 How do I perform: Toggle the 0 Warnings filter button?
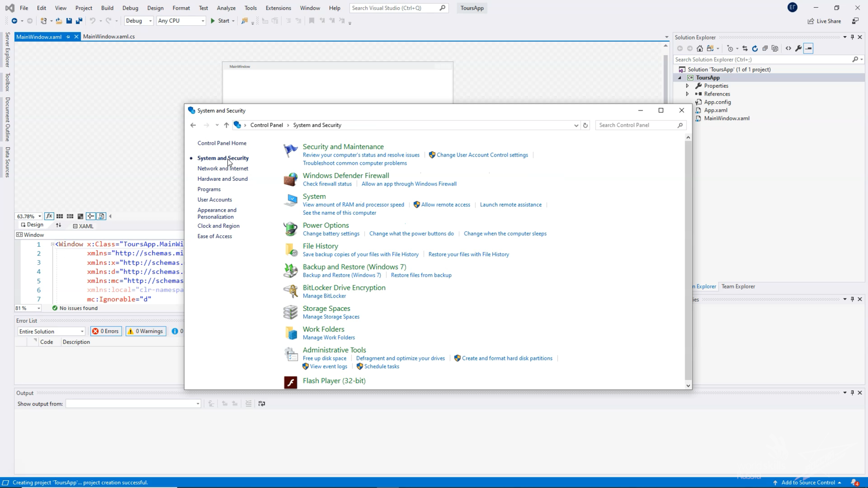pos(145,332)
